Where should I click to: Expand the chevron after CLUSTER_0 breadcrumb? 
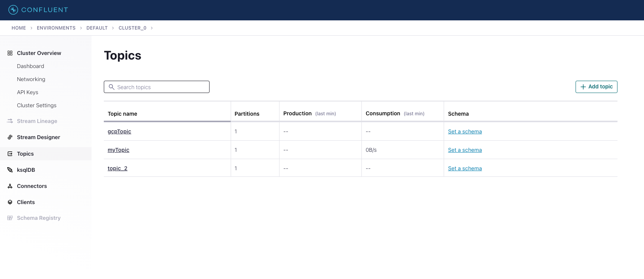point(152,28)
